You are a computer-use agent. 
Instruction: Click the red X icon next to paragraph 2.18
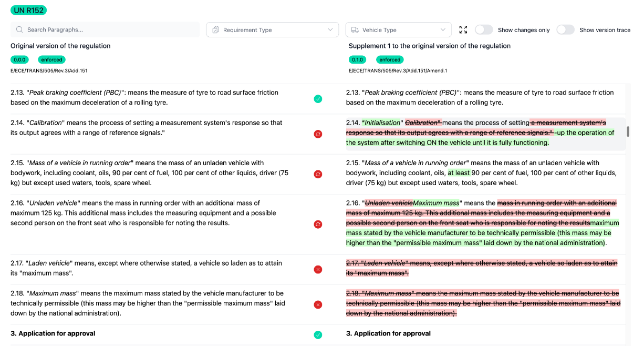(x=318, y=304)
